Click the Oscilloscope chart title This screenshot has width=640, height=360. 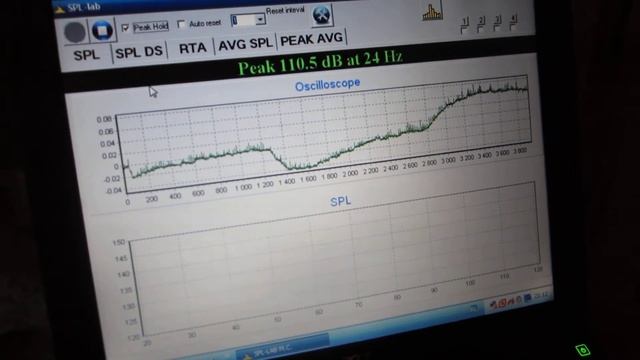tap(327, 85)
